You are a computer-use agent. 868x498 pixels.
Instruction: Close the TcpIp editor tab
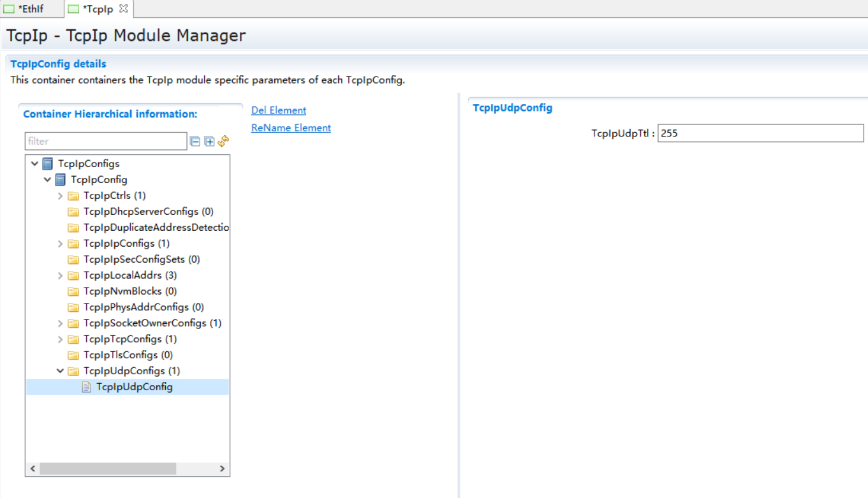click(x=124, y=9)
